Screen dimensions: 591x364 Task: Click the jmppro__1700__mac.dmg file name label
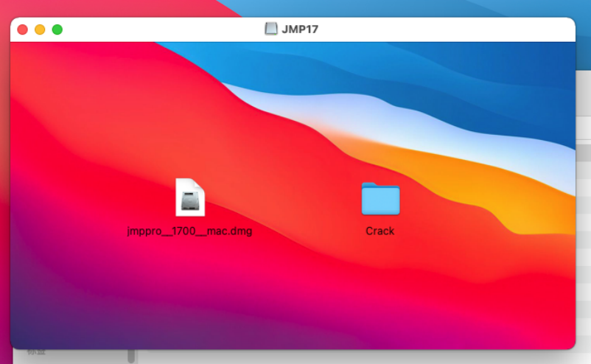pos(189,231)
